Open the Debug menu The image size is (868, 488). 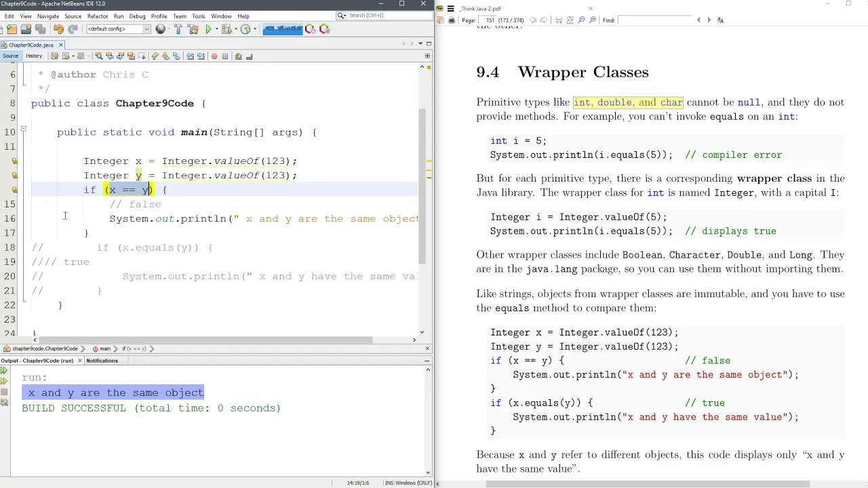pyautogui.click(x=137, y=16)
